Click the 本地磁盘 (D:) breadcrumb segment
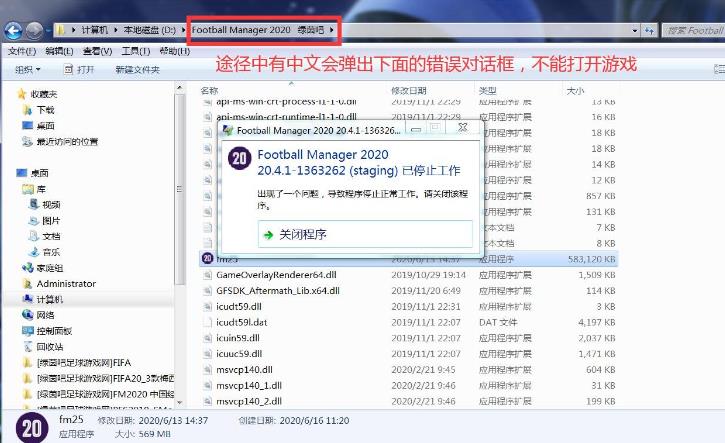 click(x=149, y=30)
